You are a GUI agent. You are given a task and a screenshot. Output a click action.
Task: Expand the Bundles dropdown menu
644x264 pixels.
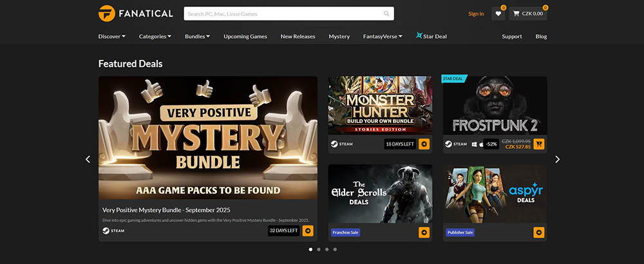tap(197, 37)
